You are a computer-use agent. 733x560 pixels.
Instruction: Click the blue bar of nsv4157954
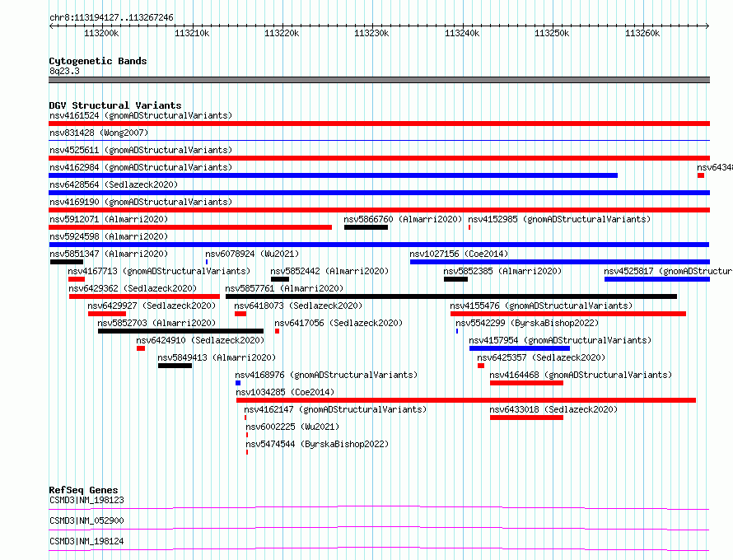pyautogui.click(x=520, y=348)
